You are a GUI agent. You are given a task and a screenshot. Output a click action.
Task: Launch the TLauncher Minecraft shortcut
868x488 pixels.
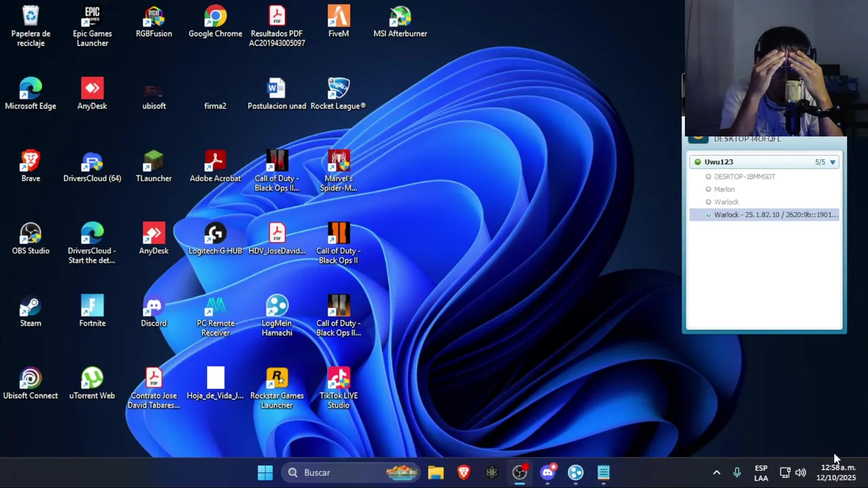154,167
